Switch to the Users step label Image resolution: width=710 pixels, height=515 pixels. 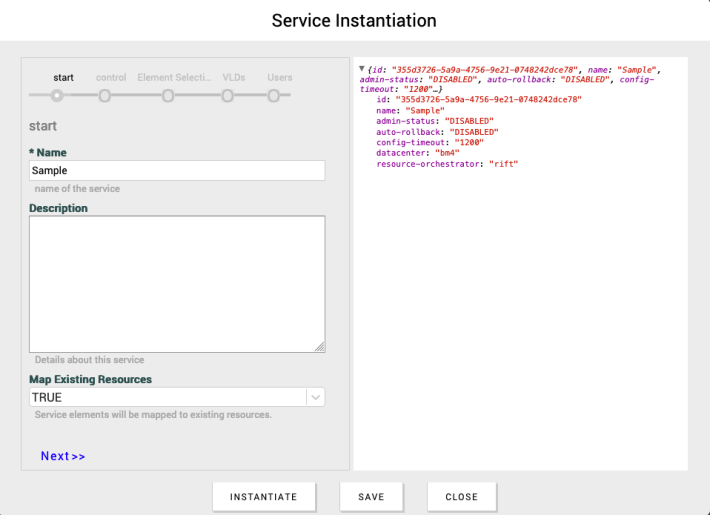280,77
